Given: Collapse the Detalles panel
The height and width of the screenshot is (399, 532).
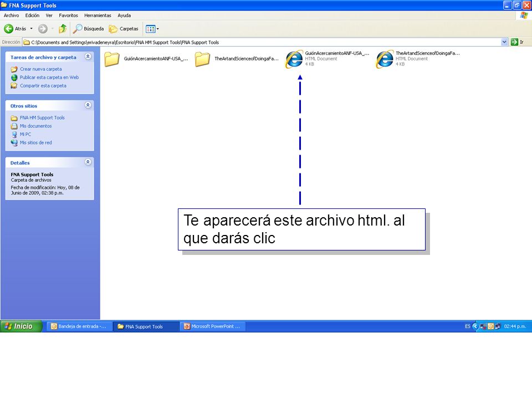Looking at the screenshot, I should (x=88, y=162).
